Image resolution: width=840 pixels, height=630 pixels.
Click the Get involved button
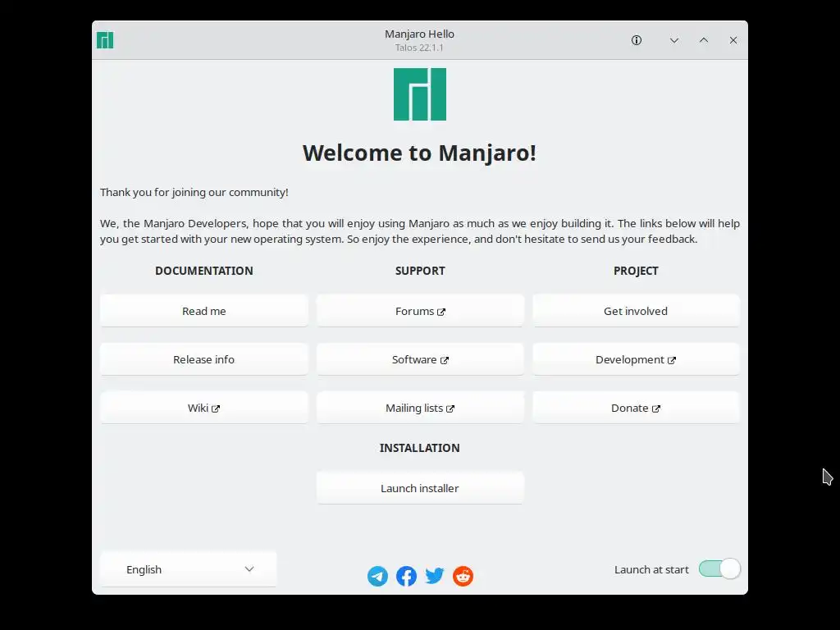636,311
